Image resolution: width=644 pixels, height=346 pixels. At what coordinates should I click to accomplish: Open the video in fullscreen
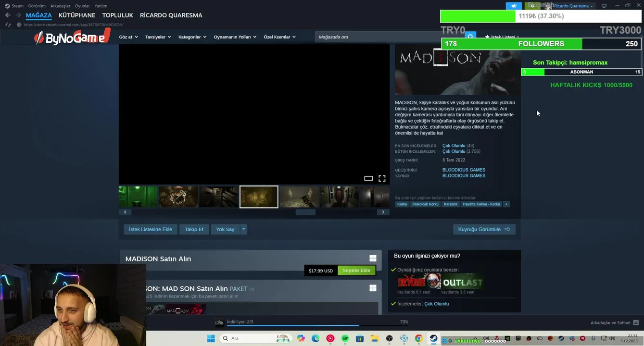coord(382,178)
